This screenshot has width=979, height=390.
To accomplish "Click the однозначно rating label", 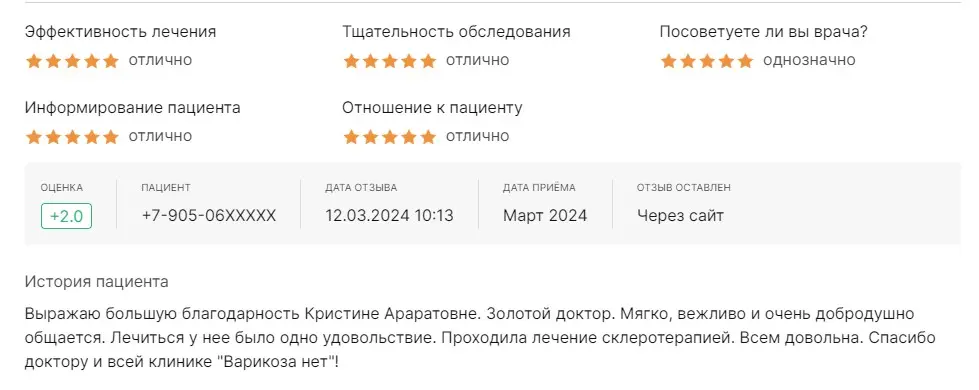I will click(809, 60).
